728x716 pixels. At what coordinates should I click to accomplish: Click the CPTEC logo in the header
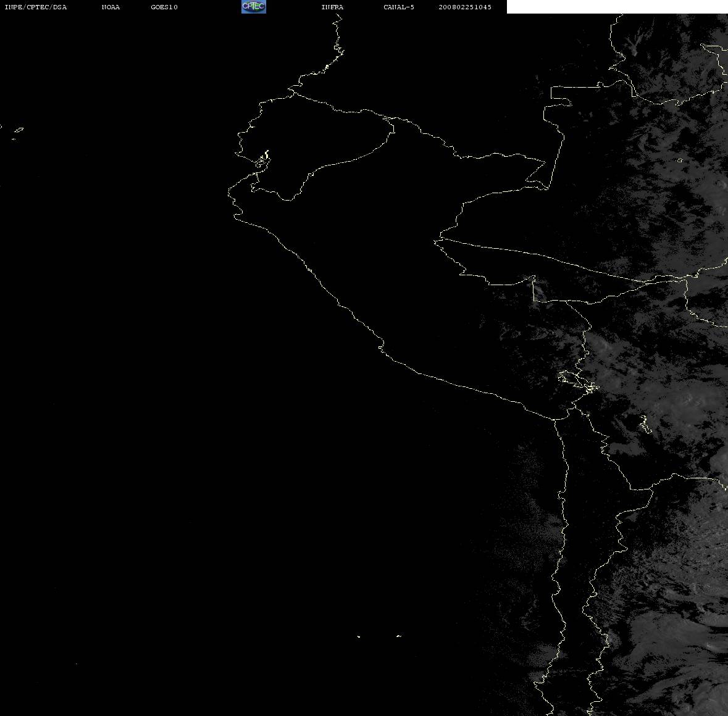(254, 7)
